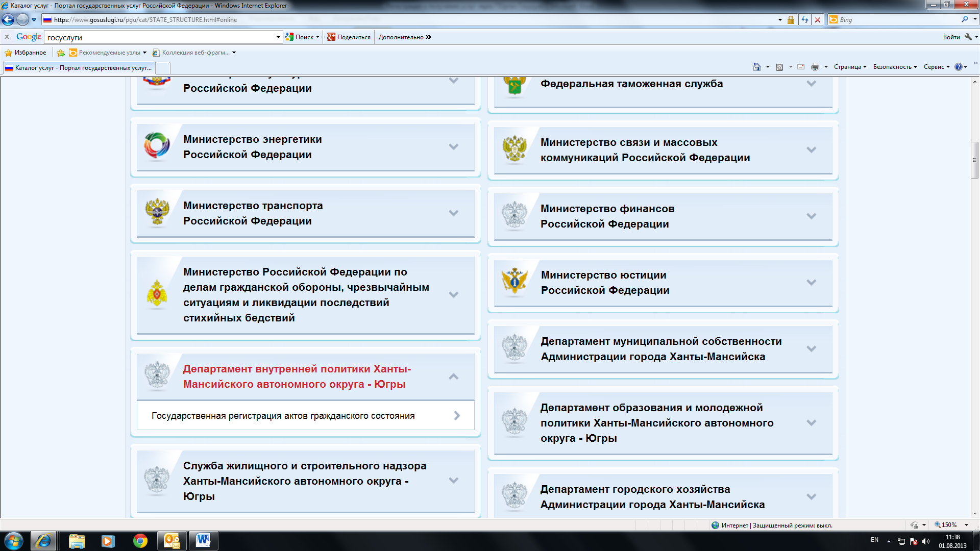Expand Министерство транспорта section chevron
This screenshot has width=980, height=551.
[453, 213]
